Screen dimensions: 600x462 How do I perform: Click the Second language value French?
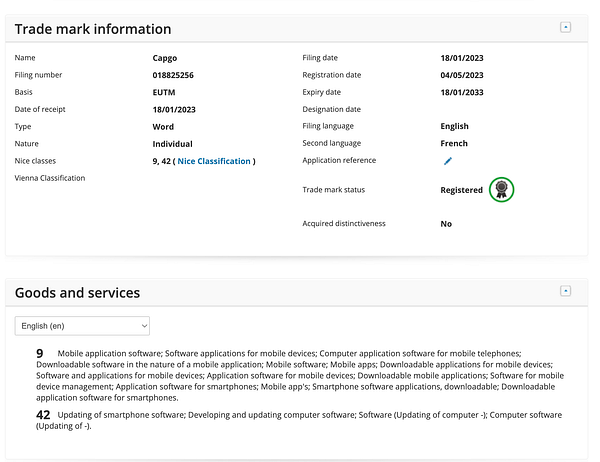[454, 144]
